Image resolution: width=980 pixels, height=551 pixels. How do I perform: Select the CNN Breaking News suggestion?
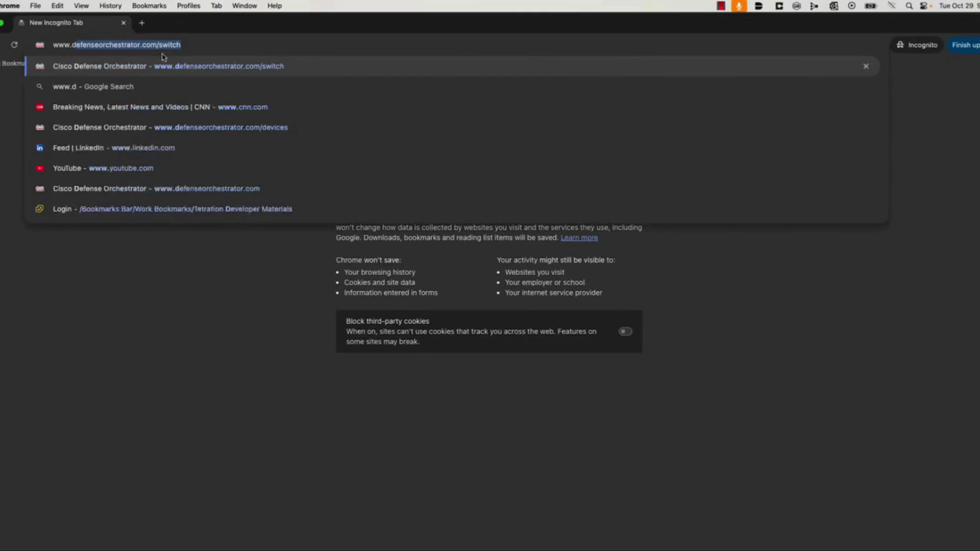pos(452,107)
